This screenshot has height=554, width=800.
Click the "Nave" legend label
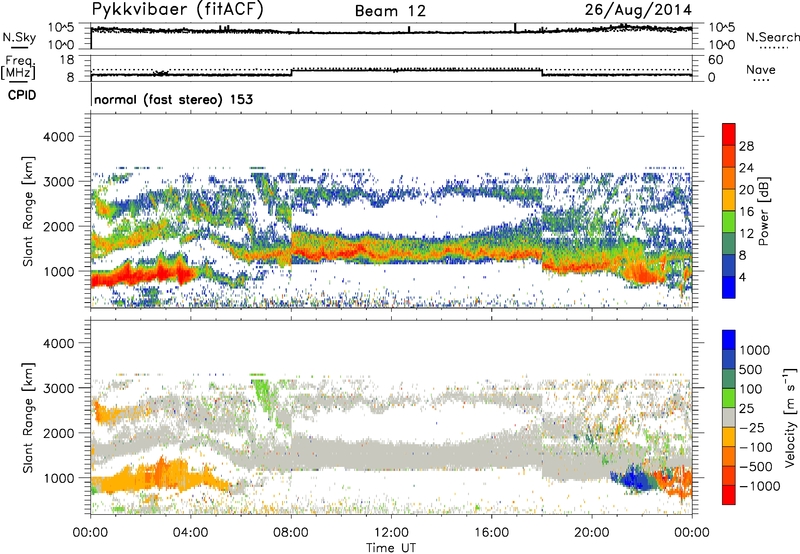pyautogui.click(x=761, y=69)
